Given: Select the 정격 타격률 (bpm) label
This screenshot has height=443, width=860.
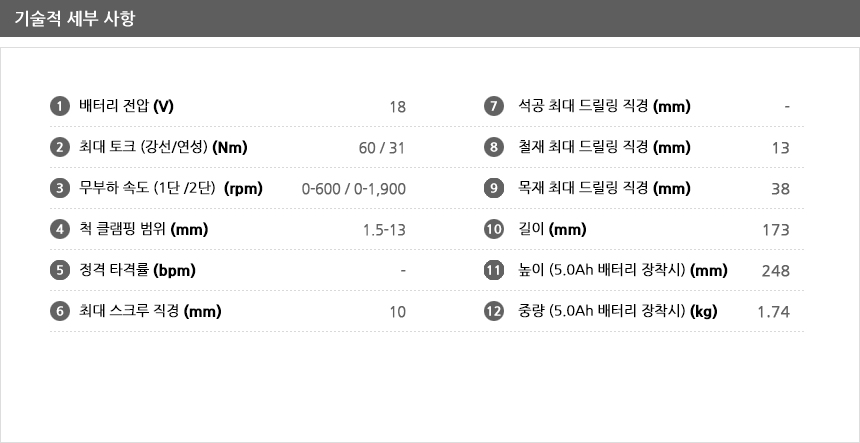Looking at the screenshot, I should (137, 270).
